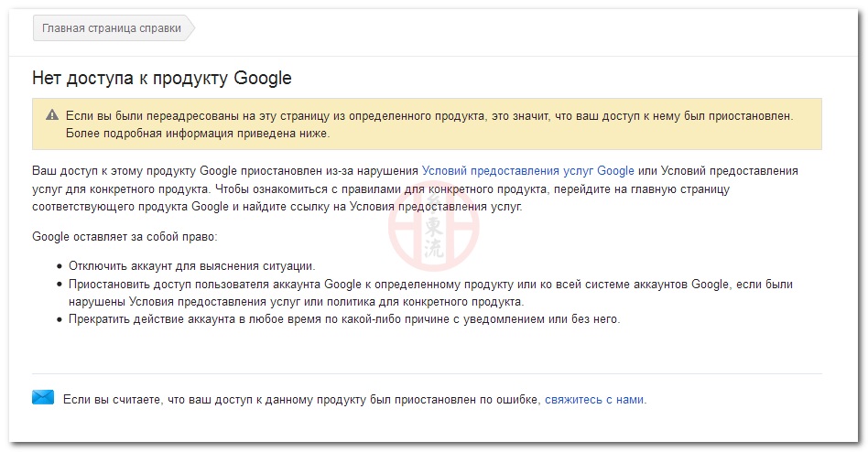868x452 pixels.
Task: Follow the 'свяжитесь с нами' link
Action: pos(594,400)
